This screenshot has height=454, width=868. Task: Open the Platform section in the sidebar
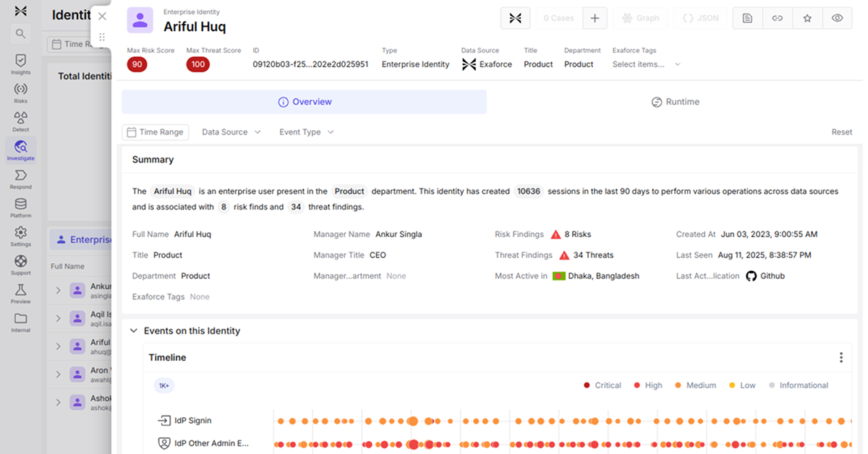coord(20,207)
